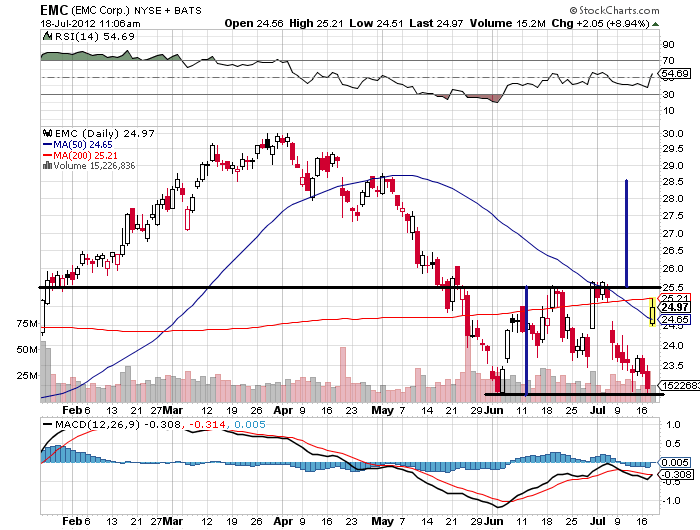The image size is (700, 530).
Task: Click the 29.0 price axis label
Action: (x=673, y=166)
